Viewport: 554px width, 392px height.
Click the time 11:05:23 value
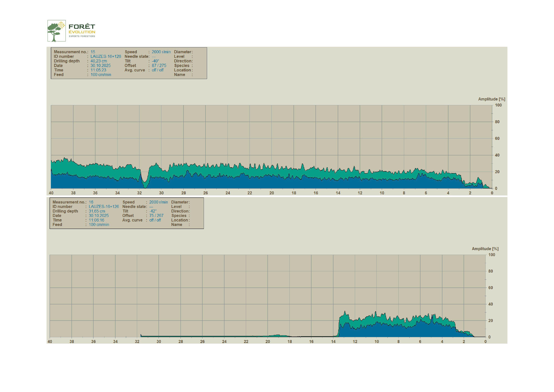(x=98, y=70)
